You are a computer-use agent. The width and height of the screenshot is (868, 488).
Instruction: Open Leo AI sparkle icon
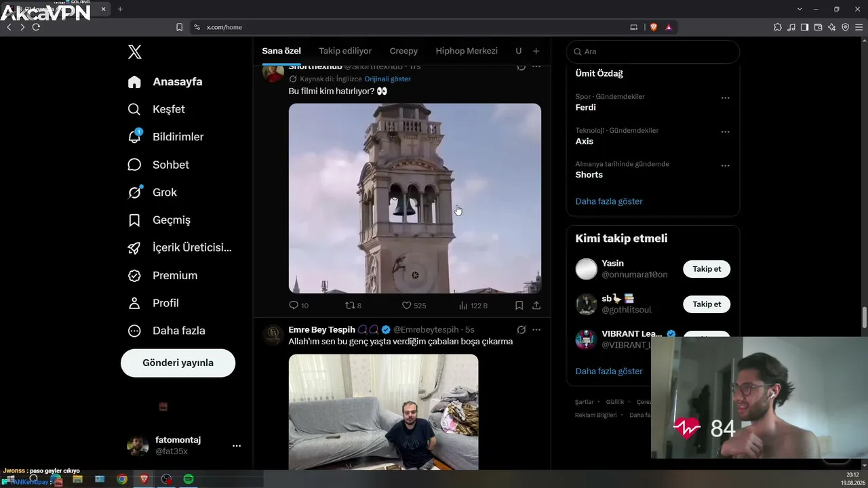click(831, 27)
